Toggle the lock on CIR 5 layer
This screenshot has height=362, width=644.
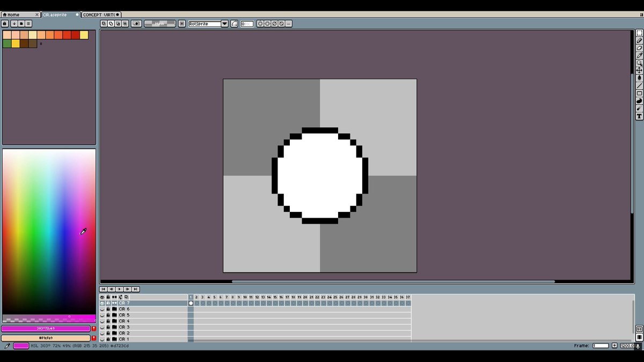click(108, 315)
